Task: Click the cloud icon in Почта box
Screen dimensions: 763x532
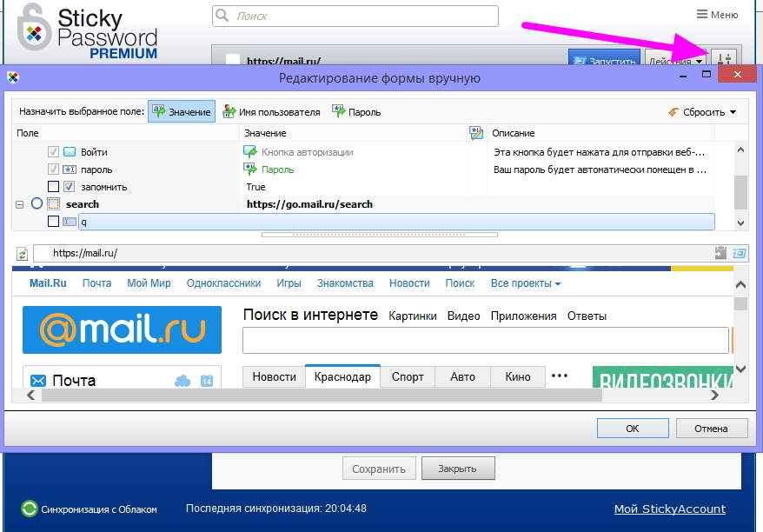Action: [x=182, y=381]
